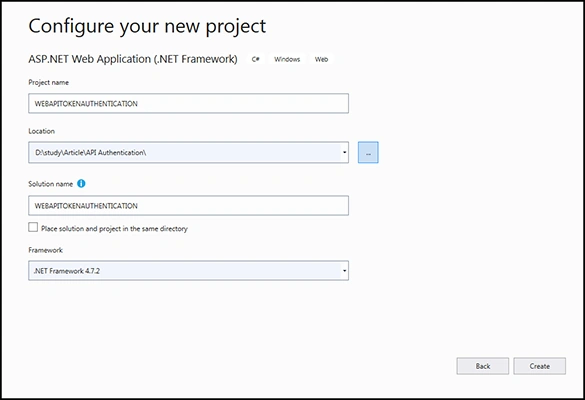585x400 pixels.
Task: Enable Place solution and project in same directory
Action: coord(33,227)
